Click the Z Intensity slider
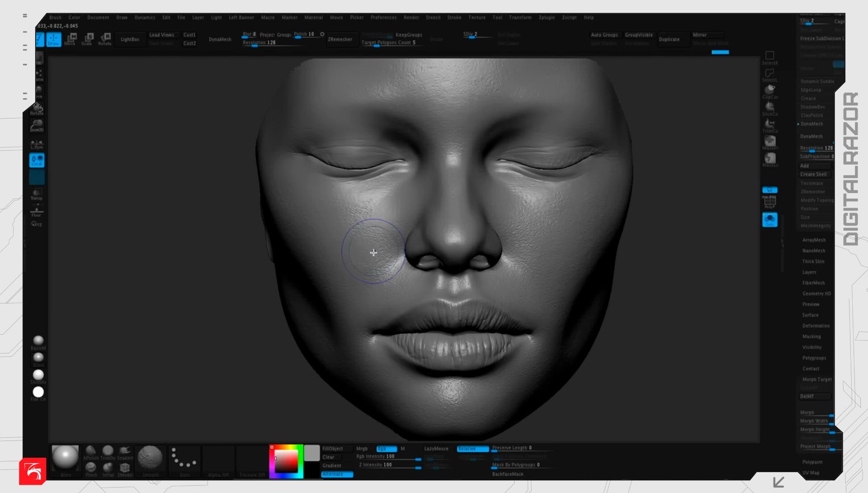Viewport: 868px width, 493px height. [x=389, y=465]
